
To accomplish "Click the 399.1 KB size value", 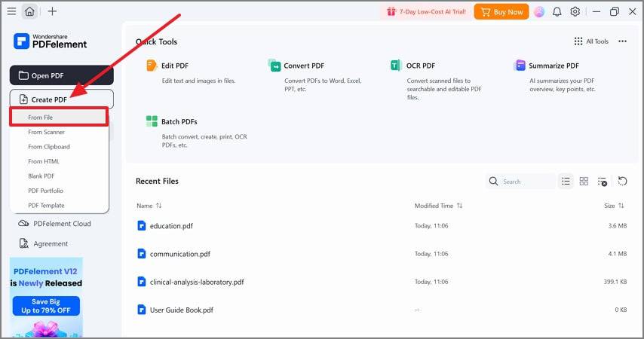I will pyautogui.click(x=615, y=282).
